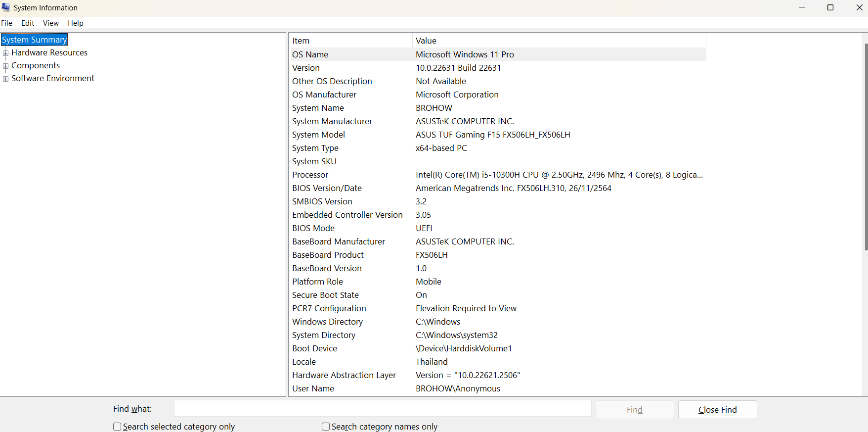
Task: Open the View menu
Action: coord(51,23)
